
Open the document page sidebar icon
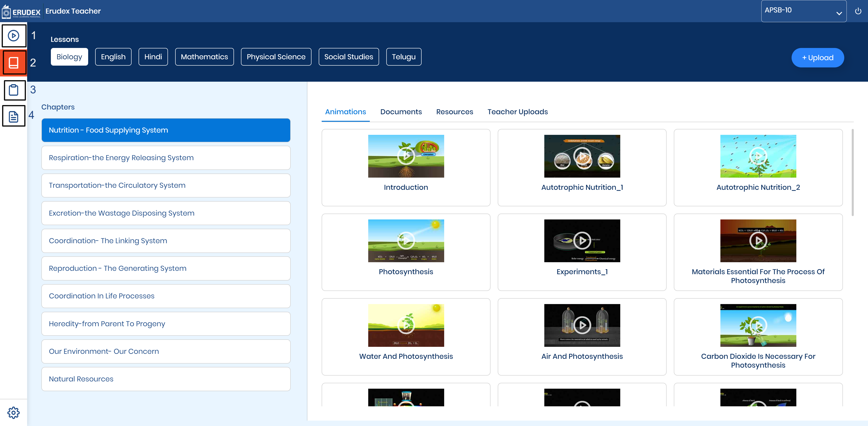point(14,116)
